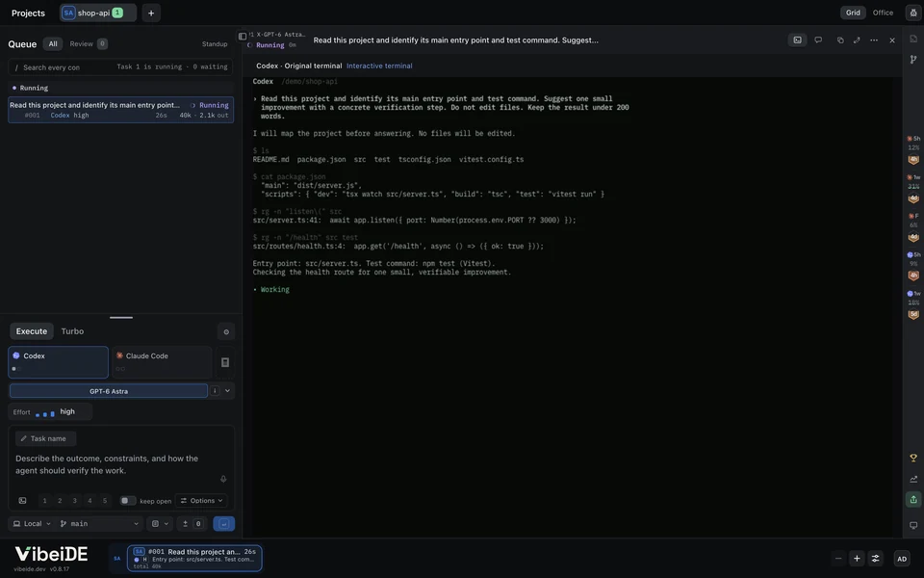Screen dimensions: 924x578
Task: Open the Codex Original terminal tab
Action: point(298,66)
